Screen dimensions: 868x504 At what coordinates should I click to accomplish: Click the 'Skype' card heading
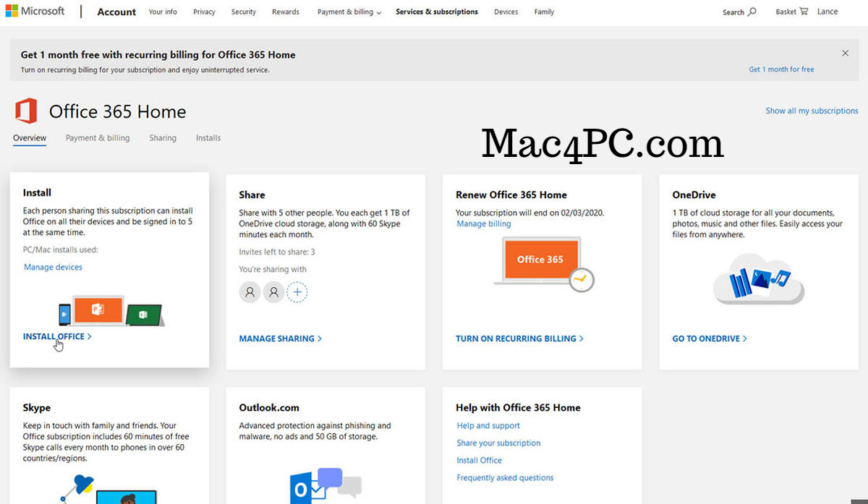click(37, 408)
